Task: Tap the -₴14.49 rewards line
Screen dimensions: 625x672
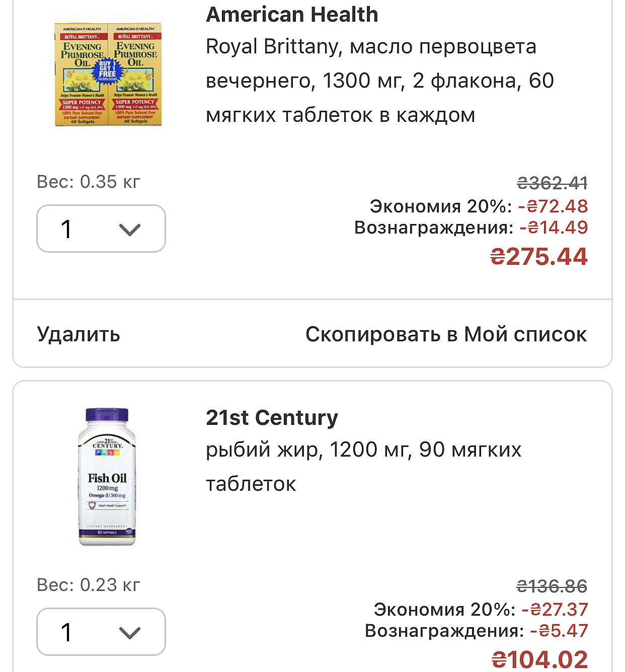Action: coord(471,228)
